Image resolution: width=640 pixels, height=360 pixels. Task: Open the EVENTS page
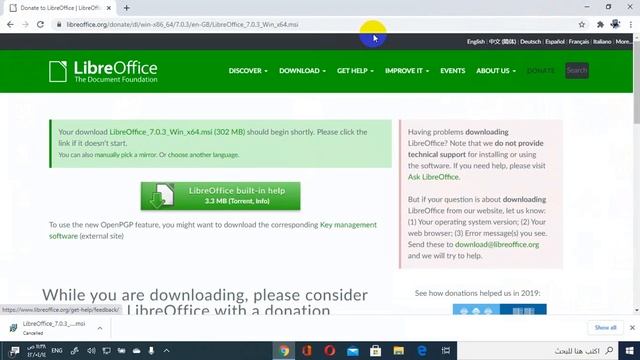tap(452, 71)
